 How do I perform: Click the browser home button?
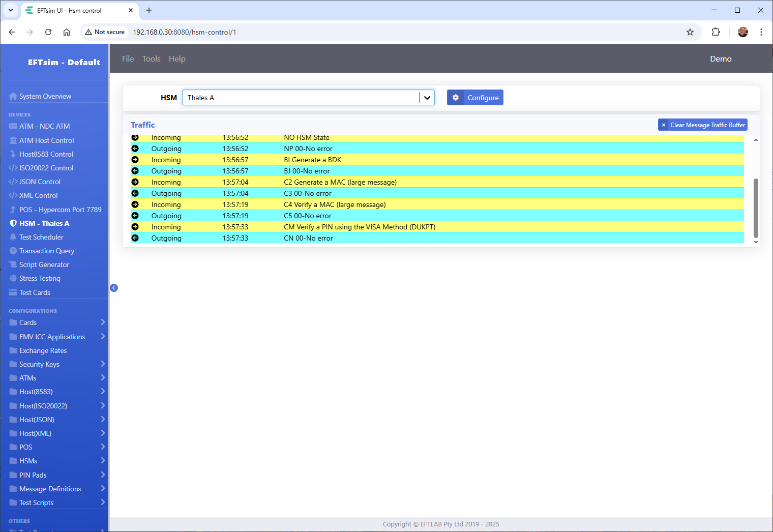tap(67, 32)
